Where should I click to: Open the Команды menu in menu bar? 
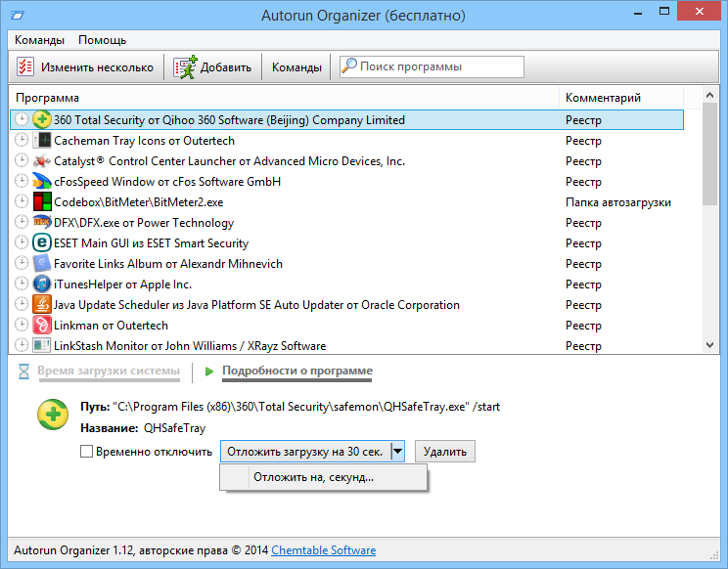[39, 40]
